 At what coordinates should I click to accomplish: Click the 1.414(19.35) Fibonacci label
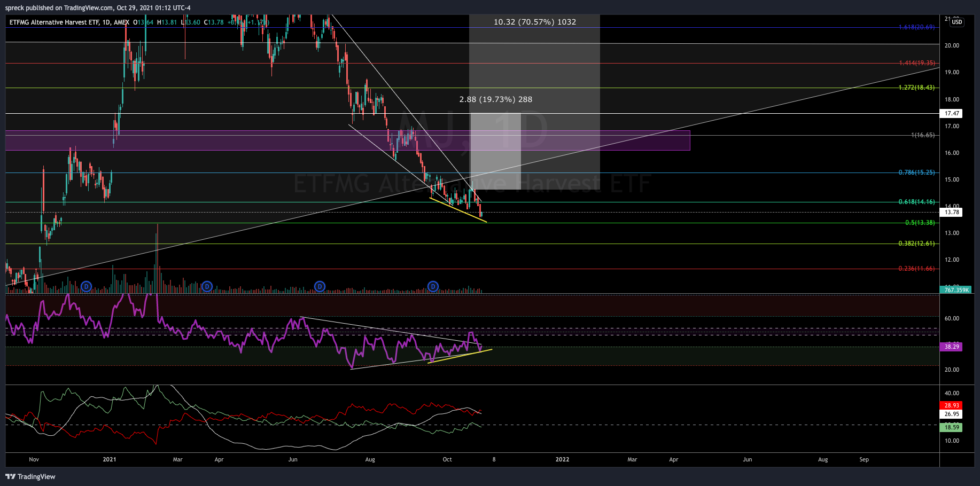click(916, 63)
